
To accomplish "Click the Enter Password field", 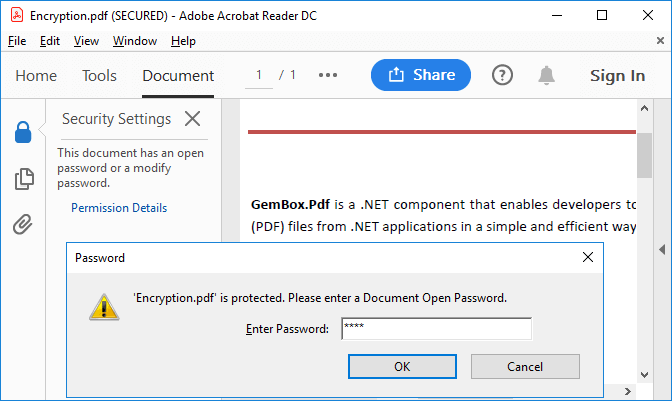I will point(436,329).
